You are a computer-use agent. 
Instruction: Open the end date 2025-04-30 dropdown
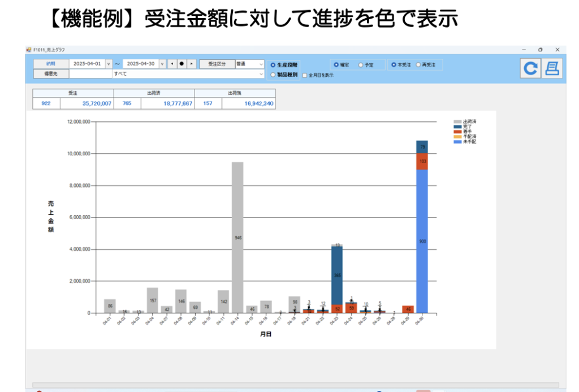point(162,64)
